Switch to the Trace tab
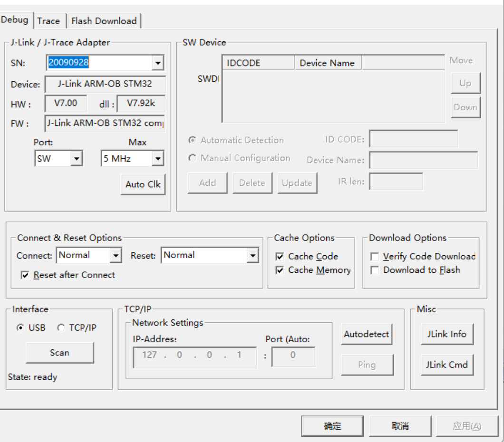This screenshot has width=504, height=442. [x=48, y=21]
